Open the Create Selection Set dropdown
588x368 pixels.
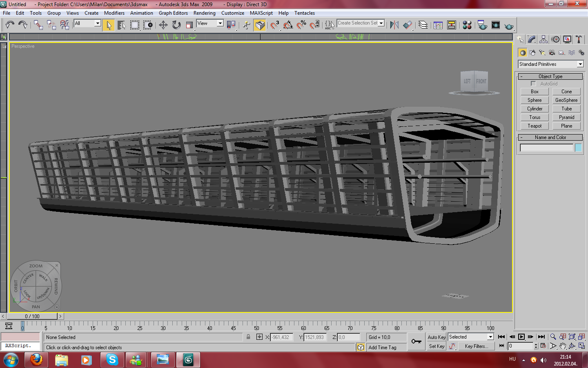pos(361,23)
